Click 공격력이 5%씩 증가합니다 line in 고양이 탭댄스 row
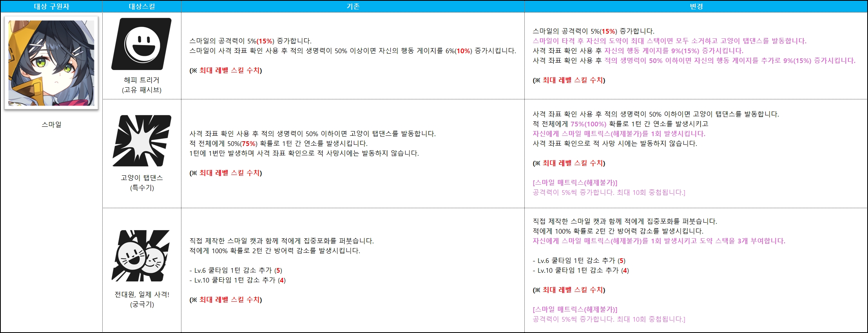Image resolution: width=868 pixels, height=333 pixels. click(609, 193)
